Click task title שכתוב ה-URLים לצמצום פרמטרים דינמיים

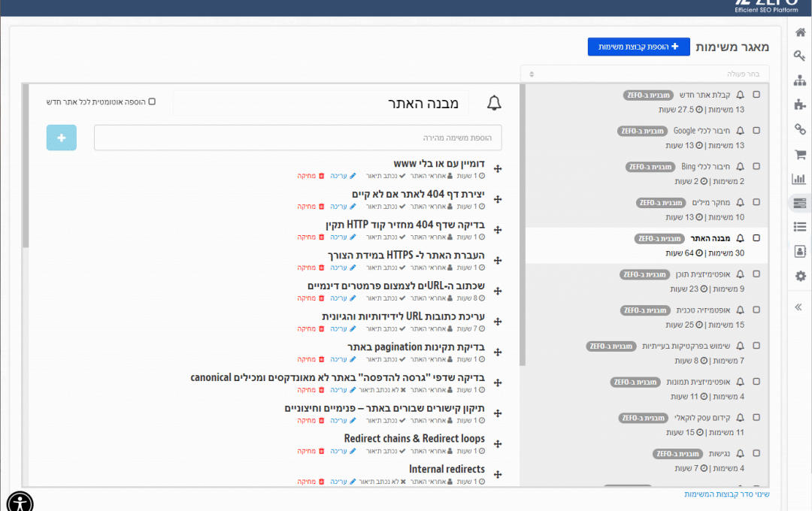(x=396, y=286)
